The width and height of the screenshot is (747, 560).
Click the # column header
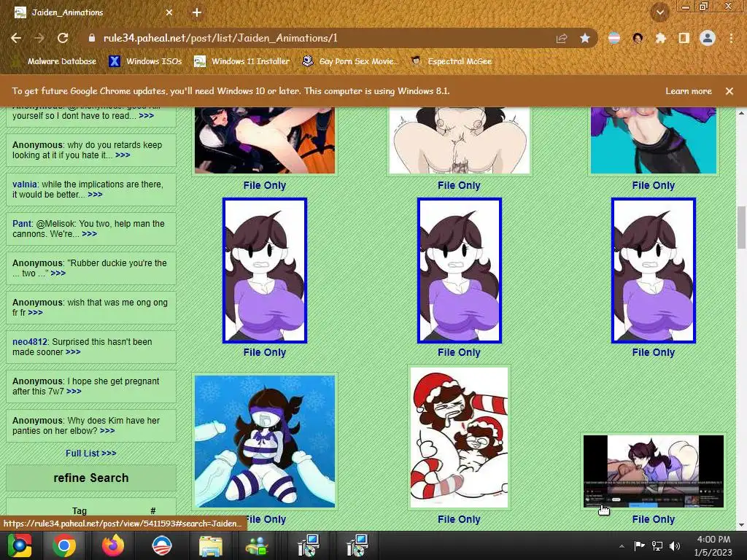(x=153, y=510)
